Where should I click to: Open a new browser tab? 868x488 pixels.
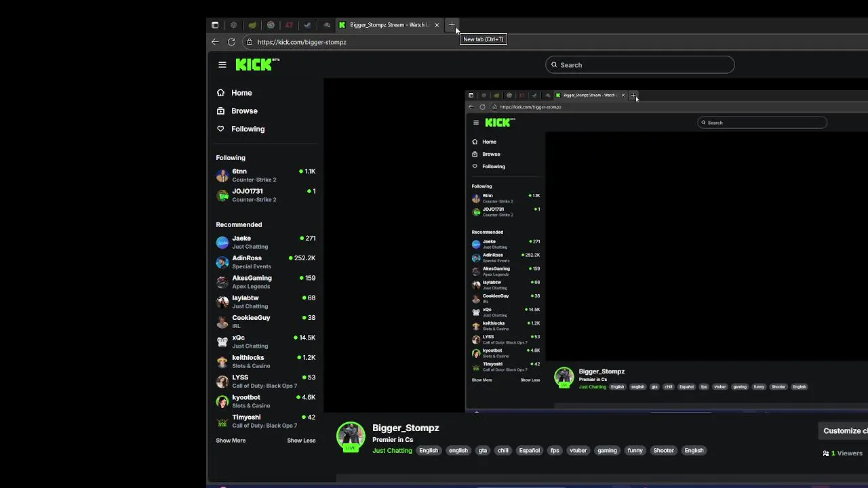pos(452,25)
